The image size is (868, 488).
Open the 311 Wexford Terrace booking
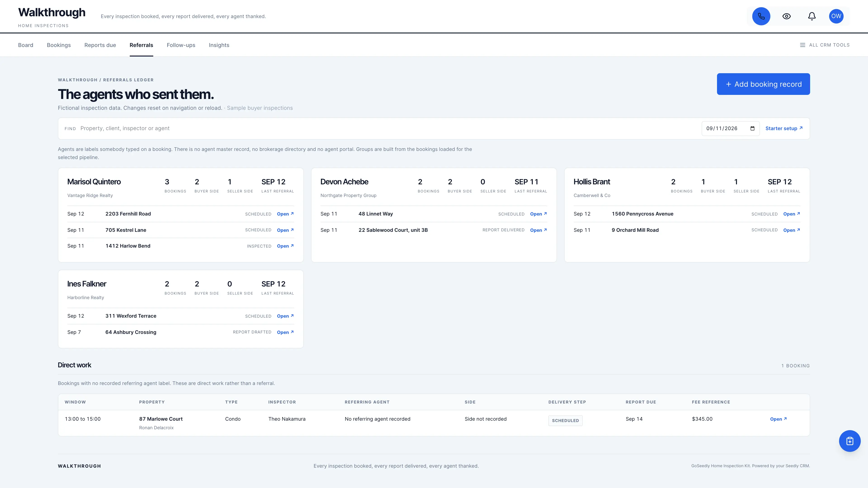[285, 316]
